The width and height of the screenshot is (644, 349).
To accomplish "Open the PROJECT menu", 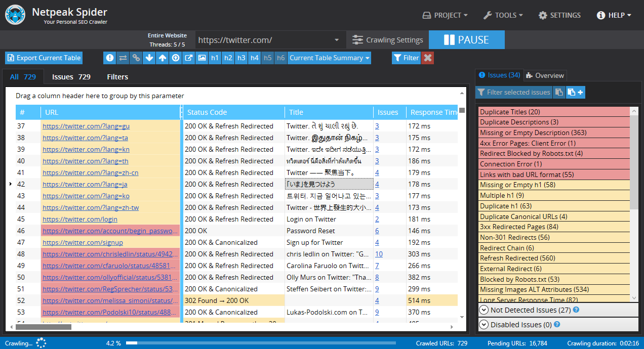I will (445, 15).
